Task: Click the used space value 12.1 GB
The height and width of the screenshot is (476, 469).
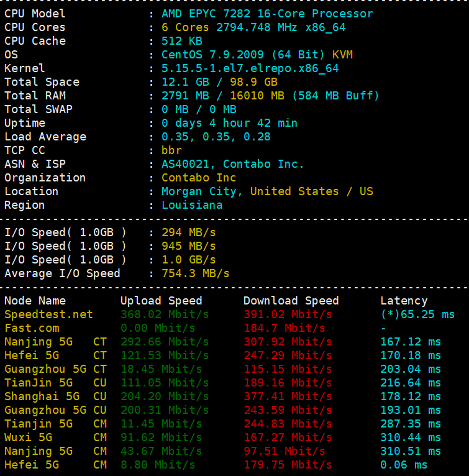Action: [185, 82]
